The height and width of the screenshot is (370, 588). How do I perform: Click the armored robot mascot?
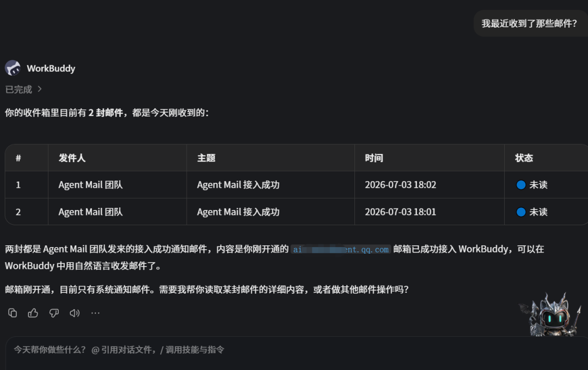(550, 315)
